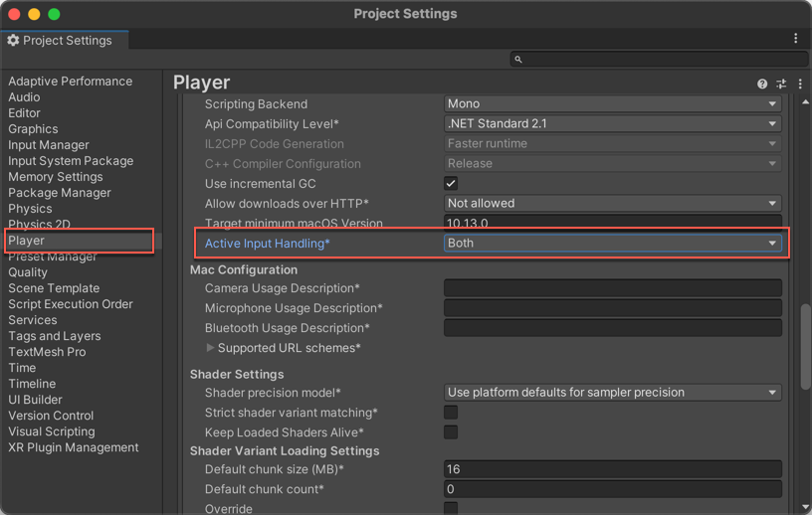
Task: Click the scrollbar up arrow
Action: (805, 102)
